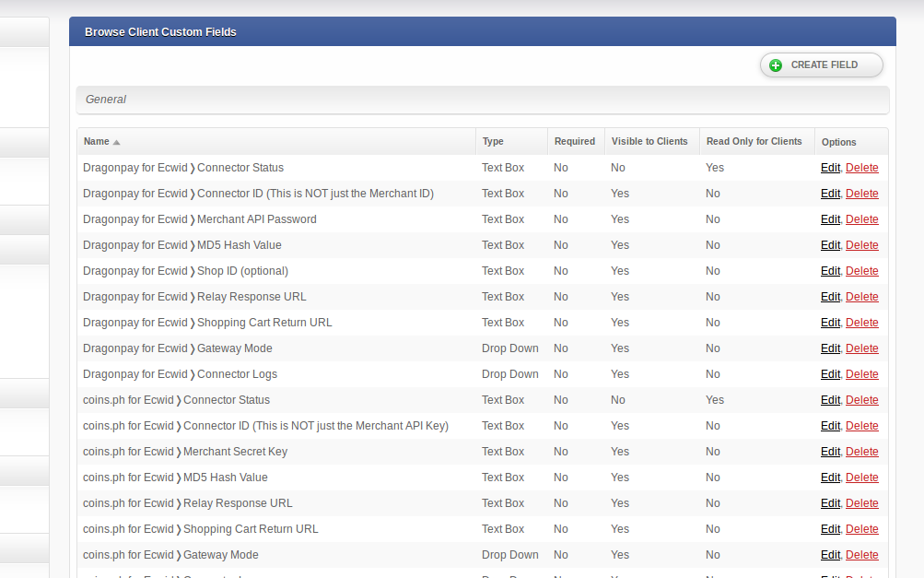Edit Dragonpay Shopping Cart Return URL field
Screen dimensions: 924x578
[830, 323]
